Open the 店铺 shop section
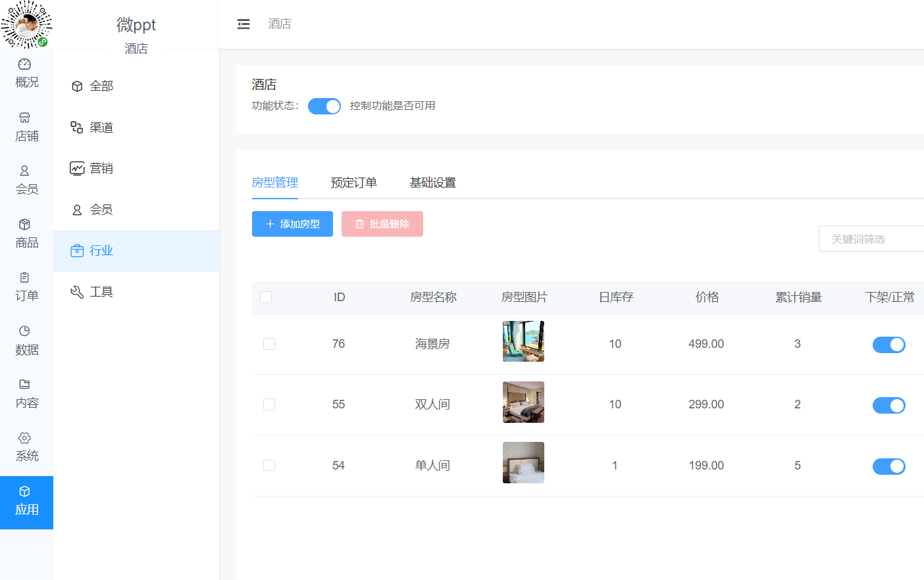Image resolution: width=924 pixels, height=580 pixels. pos(26,128)
